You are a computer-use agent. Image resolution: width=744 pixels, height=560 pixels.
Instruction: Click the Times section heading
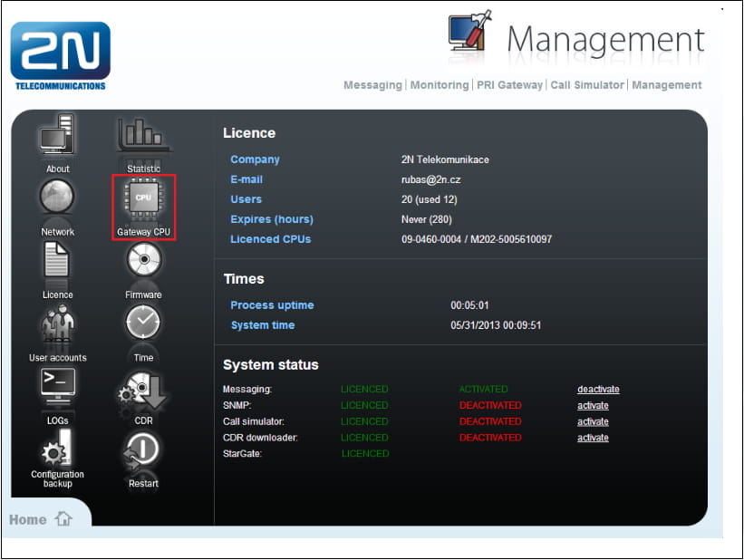pyautogui.click(x=244, y=278)
